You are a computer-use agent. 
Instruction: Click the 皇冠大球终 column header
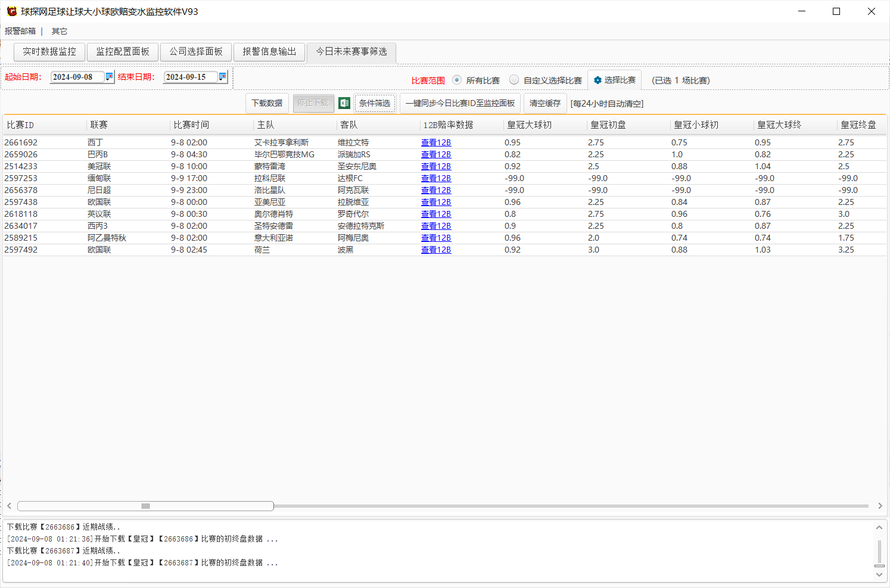795,125
